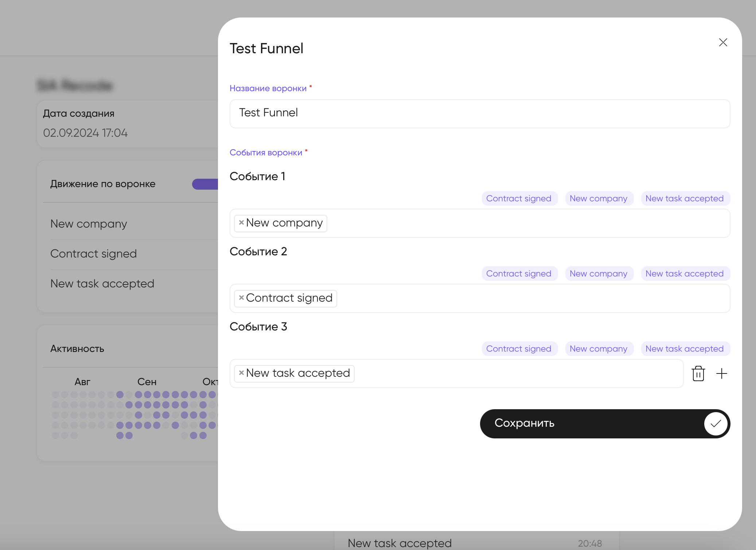Remove New company tag from Event 1
Screen dimensions: 756x550
tap(241, 222)
